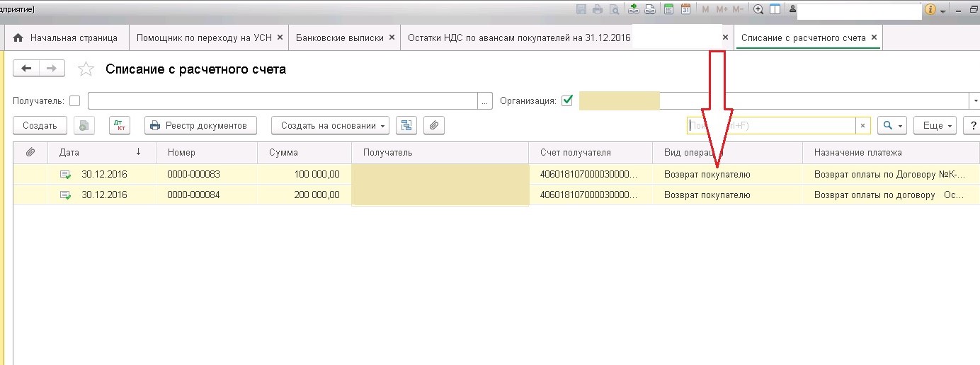Screen dimensions: 980x365
Task: Click the document structure icon beside Создать на основании
Action: [406, 125]
